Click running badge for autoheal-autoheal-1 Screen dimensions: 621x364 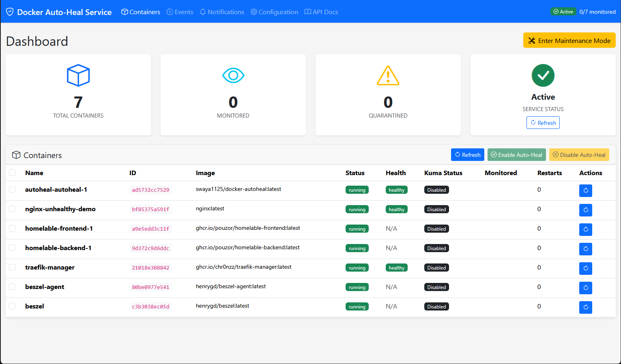coord(357,190)
